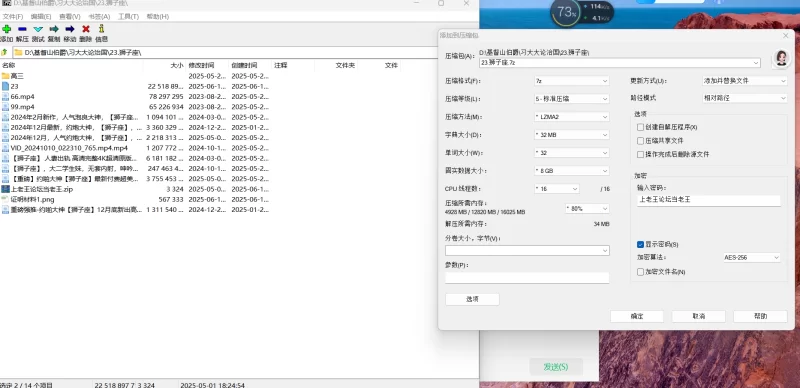This screenshot has width=800, height=388.
Task: Click the green 发送(S) button behind the dialog
Action: point(556,367)
